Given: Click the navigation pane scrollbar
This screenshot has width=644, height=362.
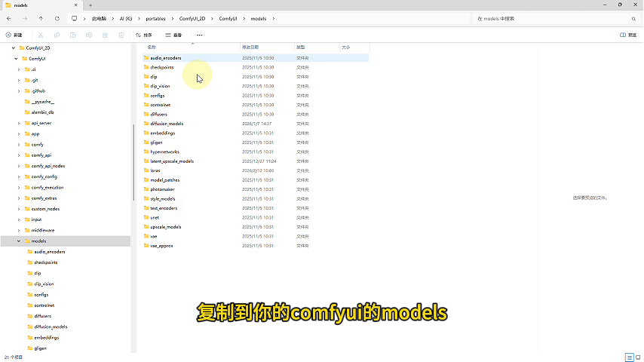Looking at the screenshot, I should click(x=134, y=162).
